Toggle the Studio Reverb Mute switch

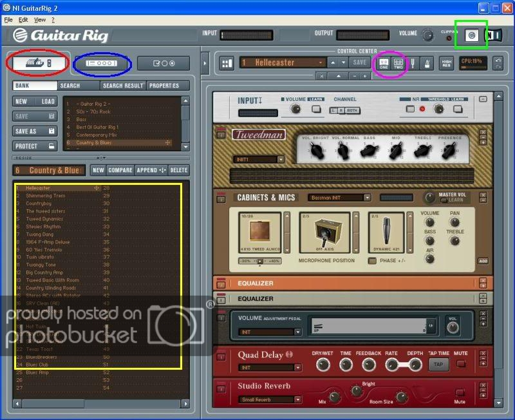tap(460, 392)
